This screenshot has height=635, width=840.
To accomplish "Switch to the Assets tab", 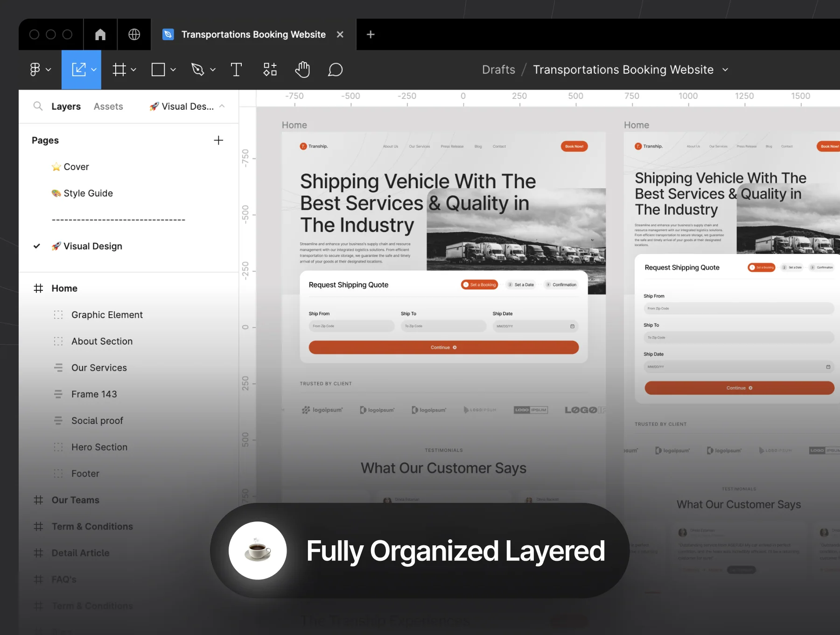I will click(x=108, y=106).
